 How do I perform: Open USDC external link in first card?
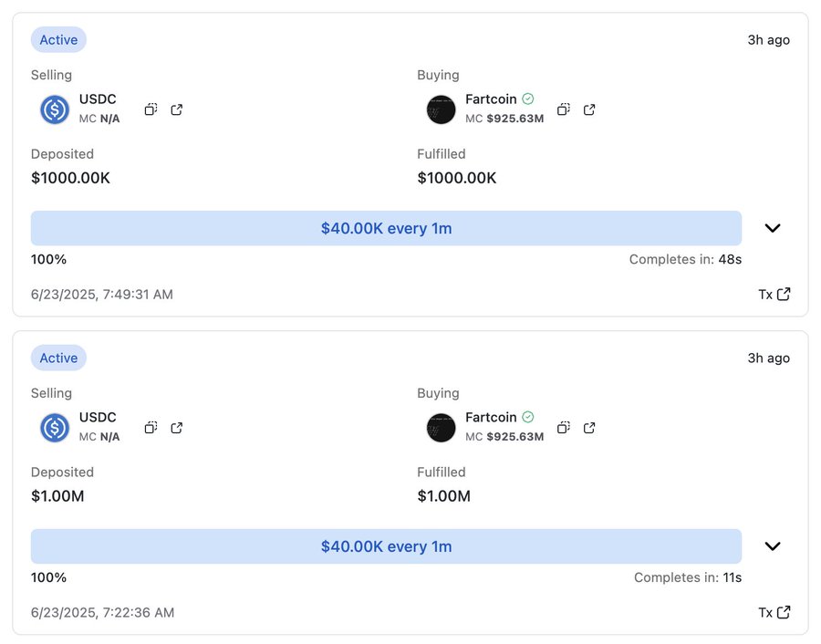[177, 109]
